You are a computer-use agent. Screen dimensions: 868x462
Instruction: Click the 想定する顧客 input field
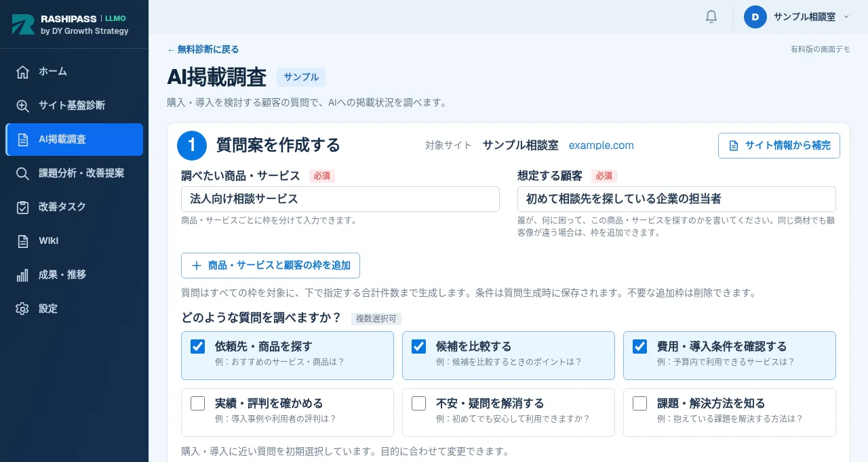[x=677, y=199]
